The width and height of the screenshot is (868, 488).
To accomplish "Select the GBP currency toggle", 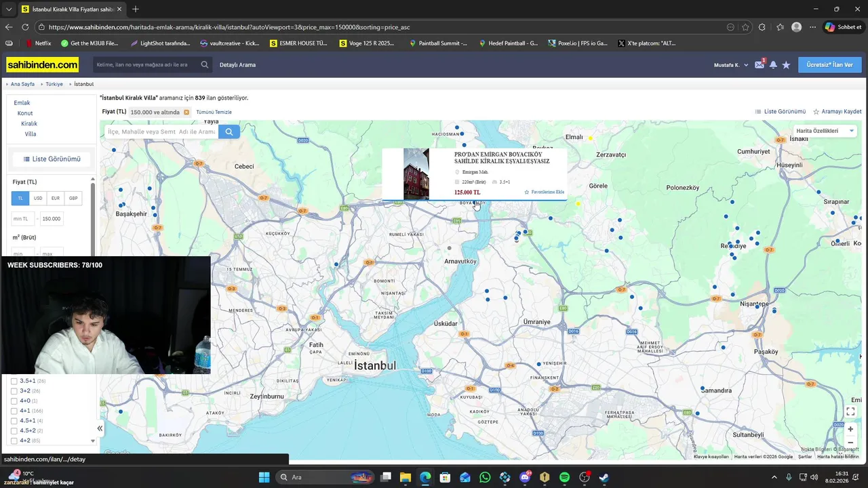I will tap(73, 199).
